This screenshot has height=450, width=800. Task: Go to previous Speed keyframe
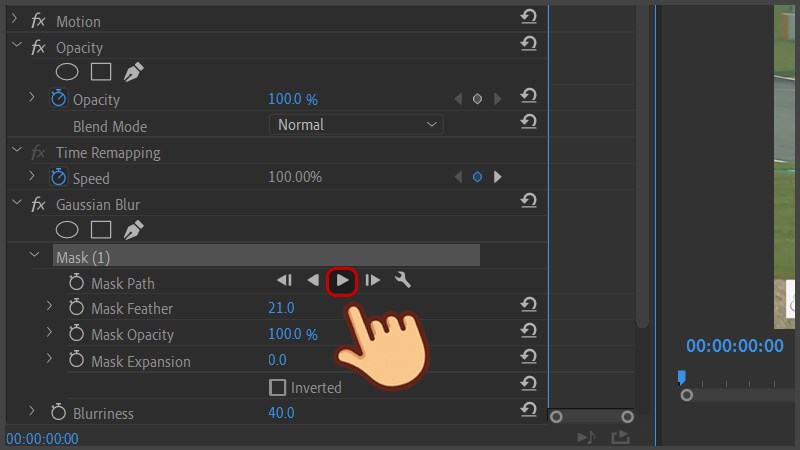(x=458, y=177)
